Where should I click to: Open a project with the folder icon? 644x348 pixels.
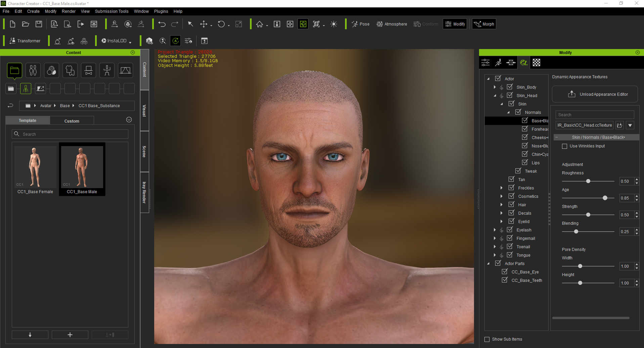26,24
